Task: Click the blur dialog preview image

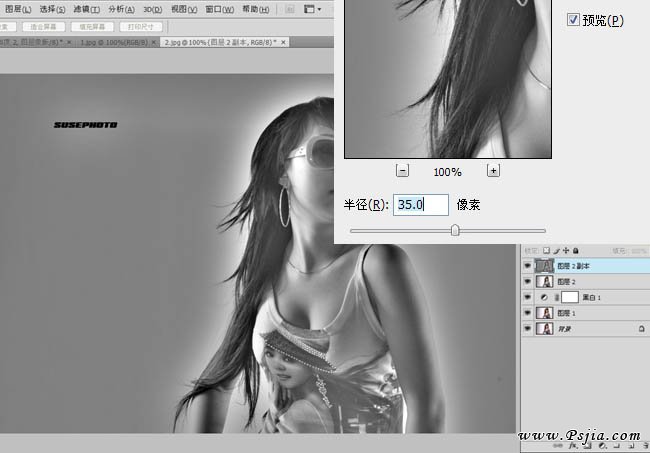Action: tap(448, 79)
